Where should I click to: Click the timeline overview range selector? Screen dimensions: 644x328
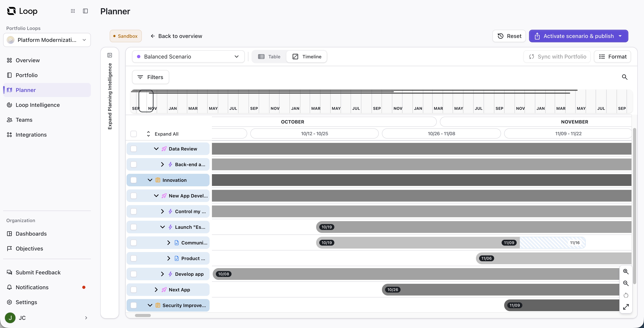tap(146, 101)
